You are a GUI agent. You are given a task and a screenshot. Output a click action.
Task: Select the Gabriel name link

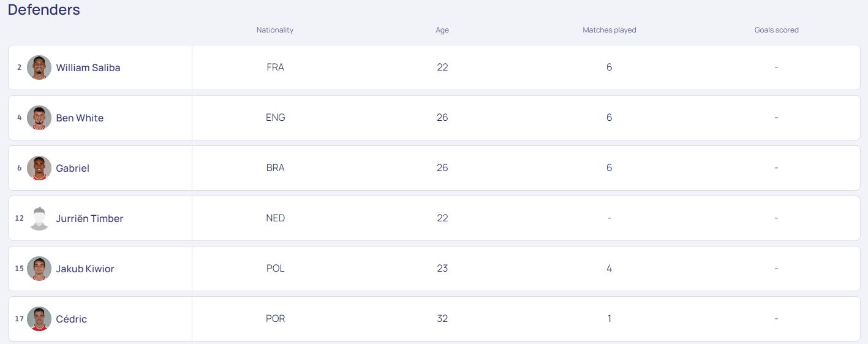coord(73,168)
